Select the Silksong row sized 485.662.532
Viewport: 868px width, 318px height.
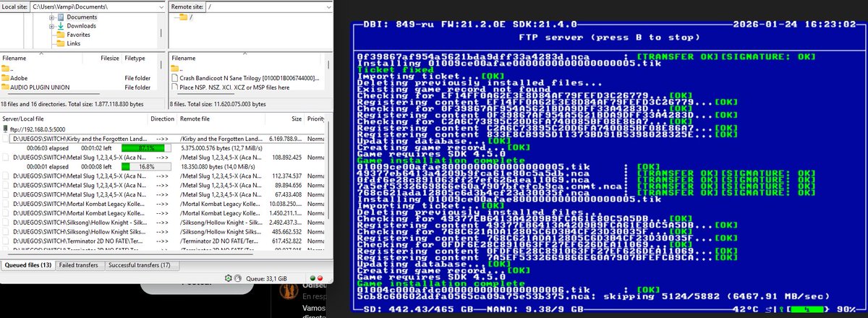pos(163,232)
